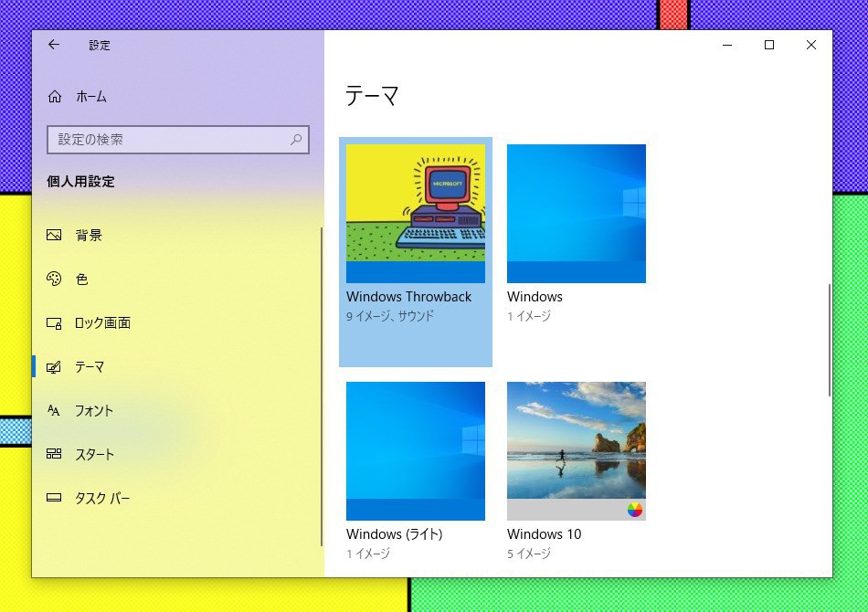Click the タスク バー bar icon

point(54,498)
